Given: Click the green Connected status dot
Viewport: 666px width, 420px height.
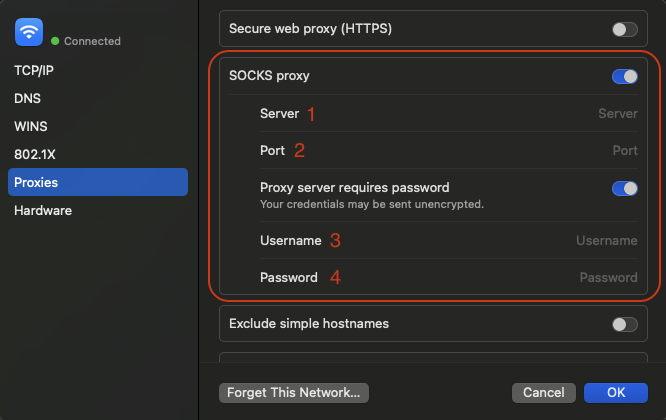Looking at the screenshot, I should pyautogui.click(x=55, y=41).
